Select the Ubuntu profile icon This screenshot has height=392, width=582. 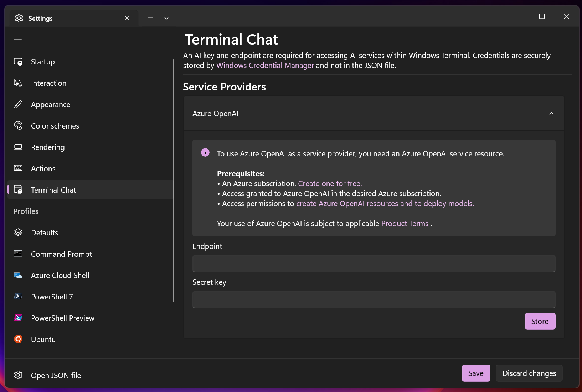tap(18, 339)
